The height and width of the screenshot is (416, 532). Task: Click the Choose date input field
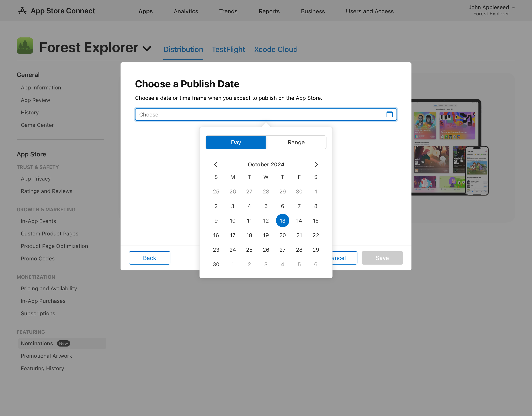tap(266, 115)
